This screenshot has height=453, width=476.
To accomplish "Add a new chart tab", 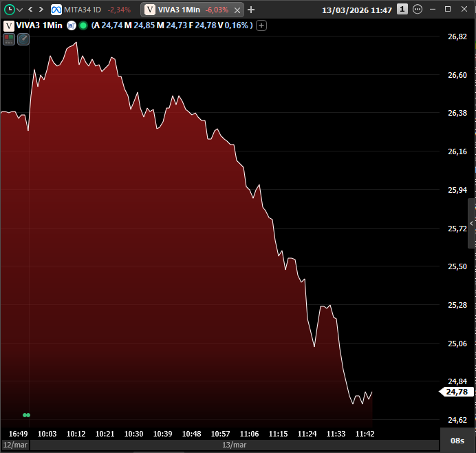I will (251, 10).
